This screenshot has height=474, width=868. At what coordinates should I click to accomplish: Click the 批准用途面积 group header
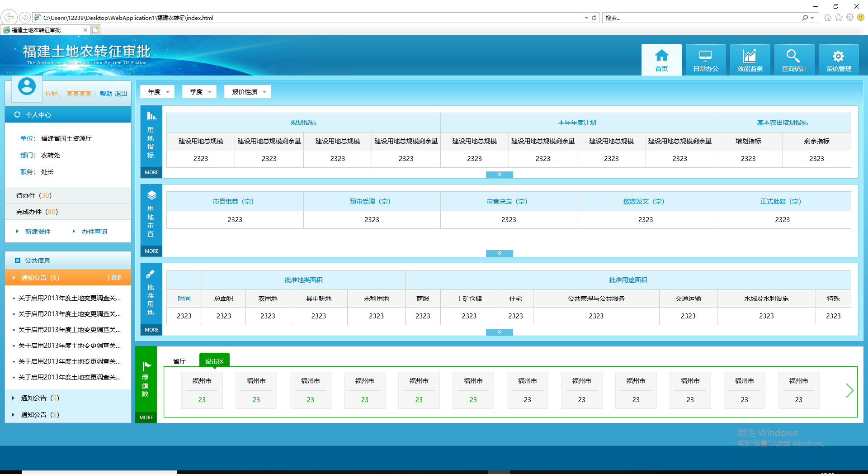click(x=628, y=280)
